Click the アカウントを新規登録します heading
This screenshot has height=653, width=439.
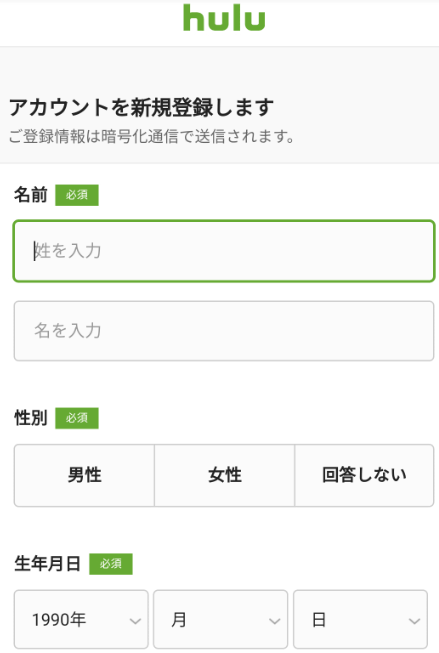pyautogui.click(x=142, y=107)
